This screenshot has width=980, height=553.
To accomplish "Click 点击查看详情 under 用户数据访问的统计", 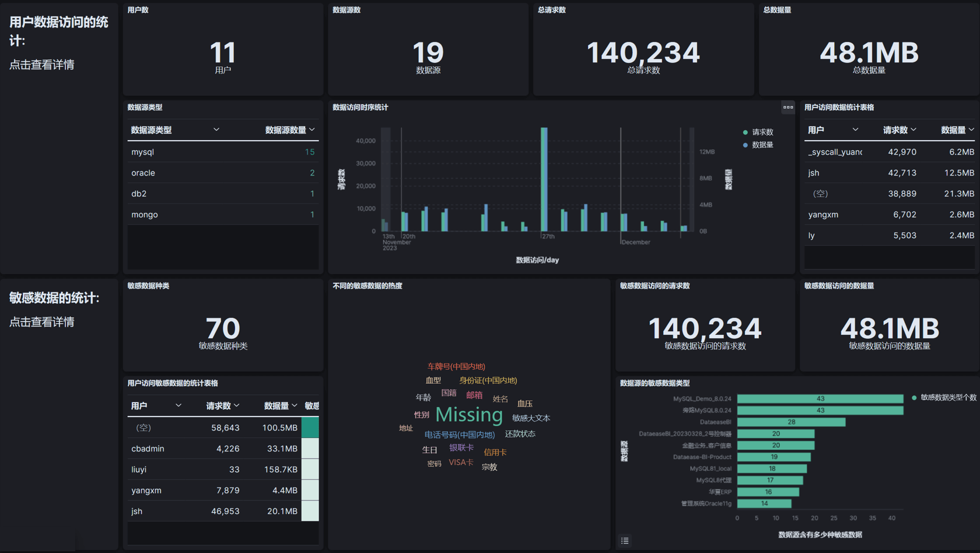I will [x=42, y=65].
